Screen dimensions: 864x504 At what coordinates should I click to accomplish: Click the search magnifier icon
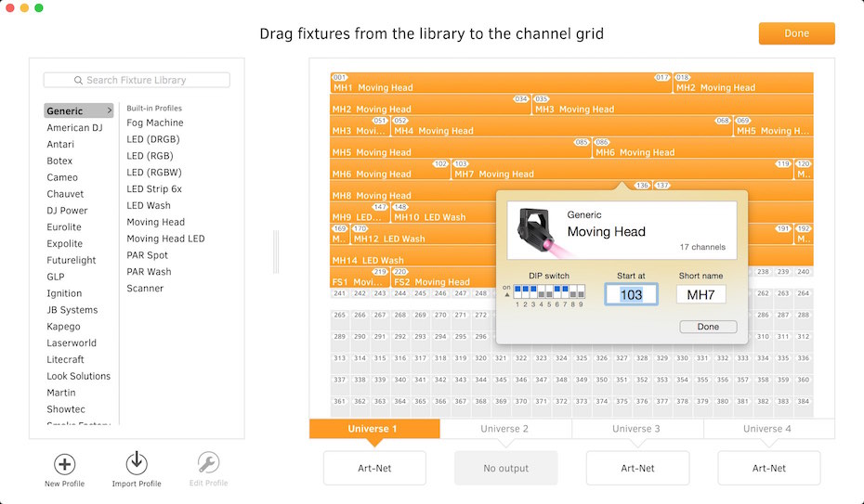(x=78, y=81)
